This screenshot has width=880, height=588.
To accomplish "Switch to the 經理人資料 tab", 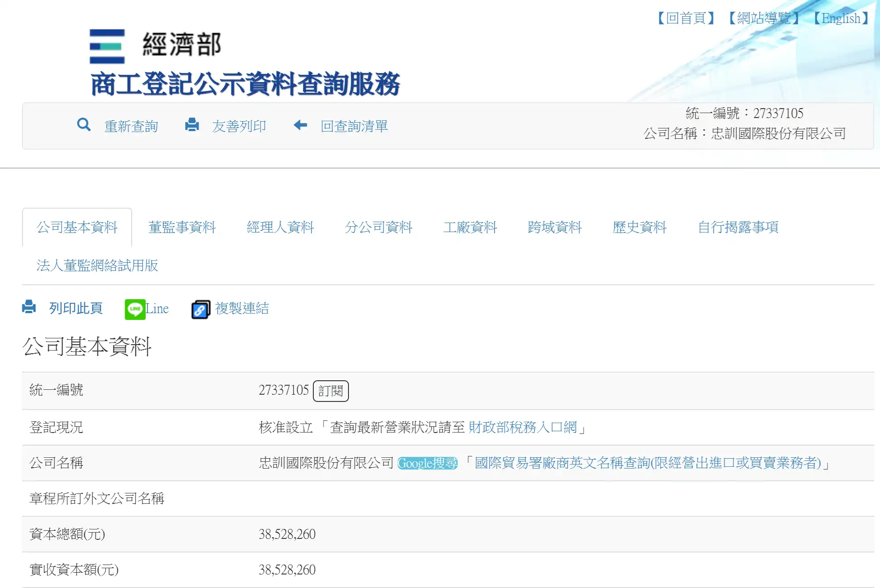I will [280, 227].
